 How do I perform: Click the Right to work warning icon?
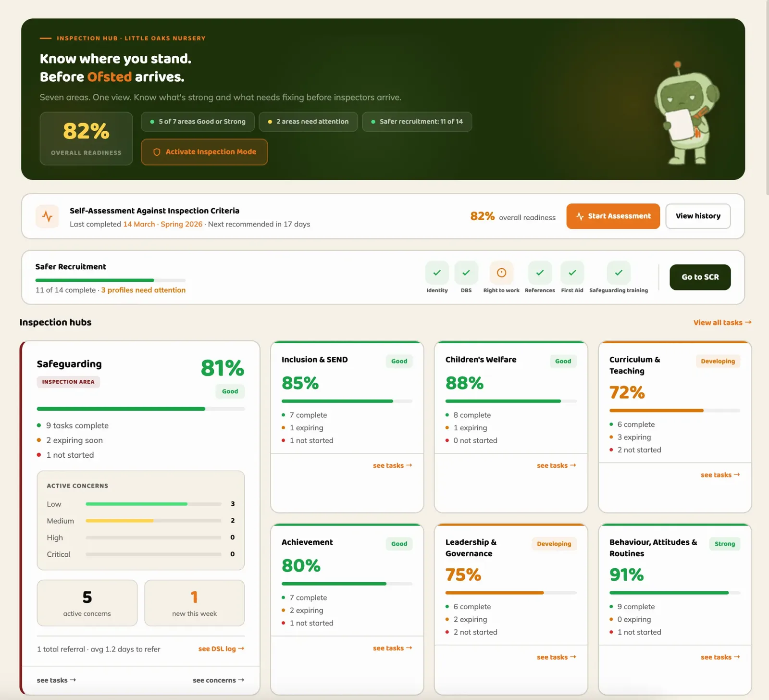point(501,272)
